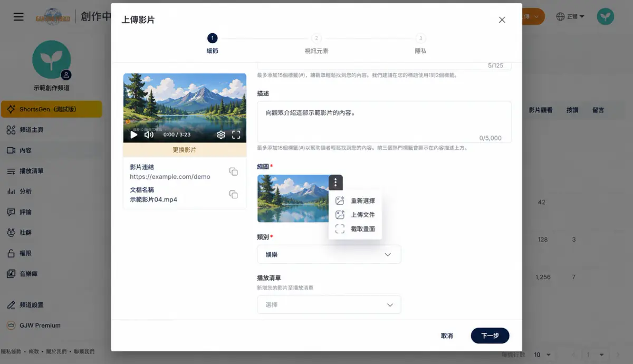
Task: Mute the video preview volume
Action: [x=149, y=135]
